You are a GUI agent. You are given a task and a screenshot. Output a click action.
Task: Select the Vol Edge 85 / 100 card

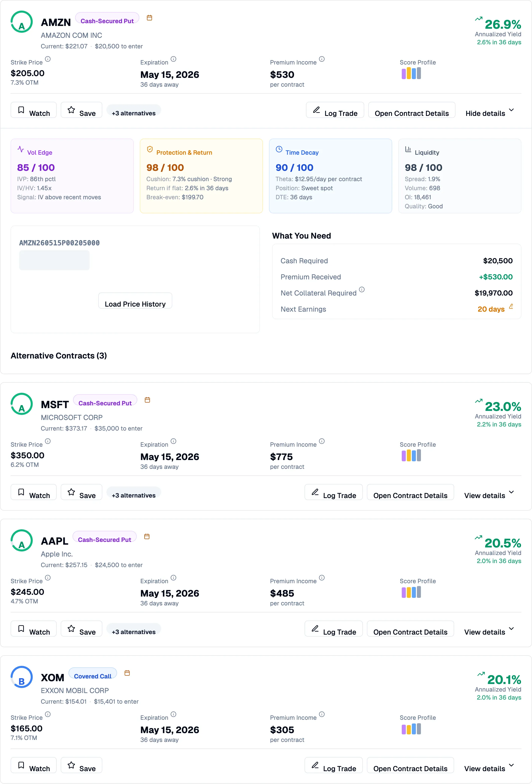click(x=72, y=176)
